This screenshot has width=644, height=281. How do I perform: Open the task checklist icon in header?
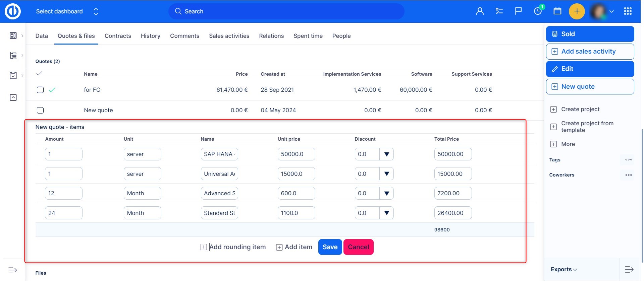click(x=499, y=11)
